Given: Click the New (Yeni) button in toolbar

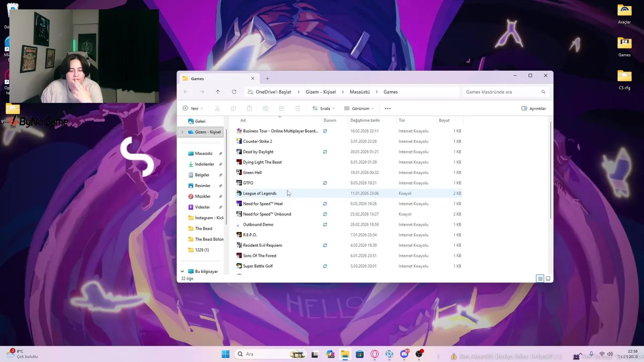Looking at the screenshot, I should [x=193, y=109].
